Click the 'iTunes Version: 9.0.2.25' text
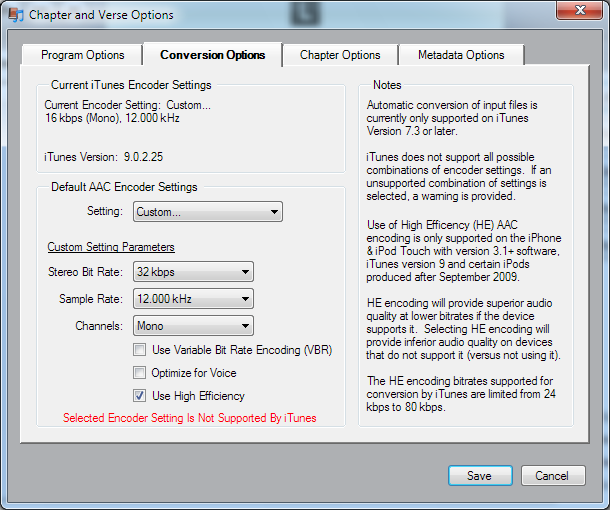 click(x=103, y=157)
